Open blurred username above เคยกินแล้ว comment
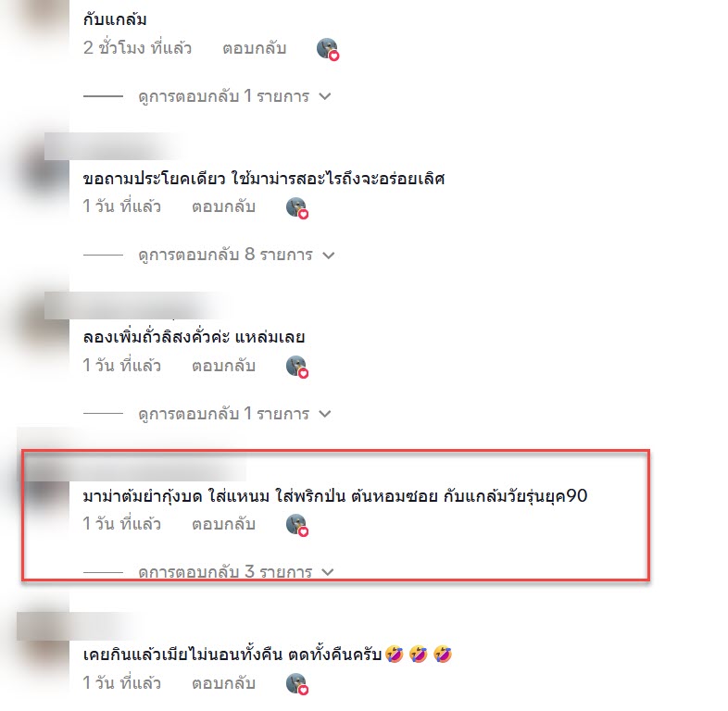 [x=77, y=626]
